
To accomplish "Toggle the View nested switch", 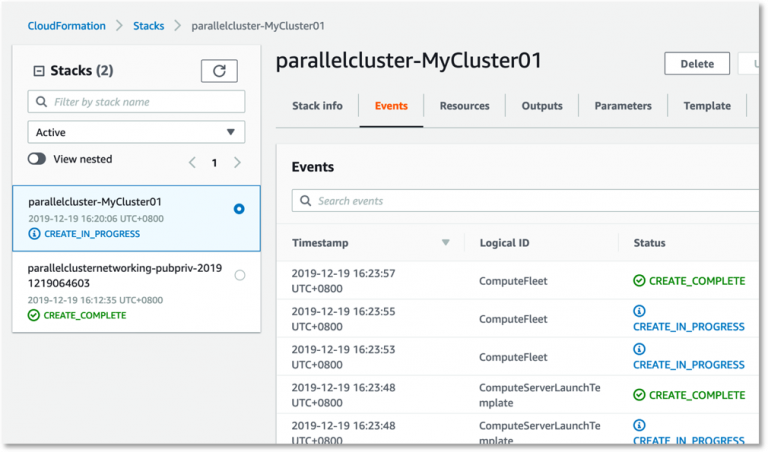I will point(37,159).
